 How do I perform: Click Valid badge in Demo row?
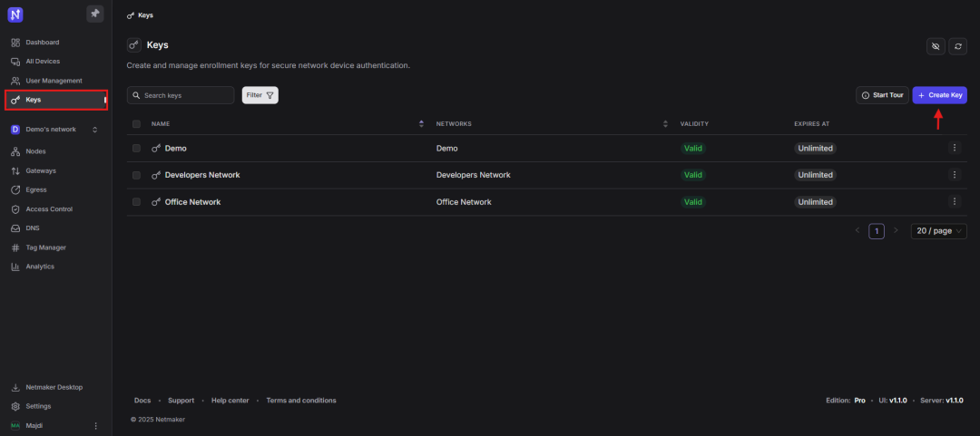693,149
